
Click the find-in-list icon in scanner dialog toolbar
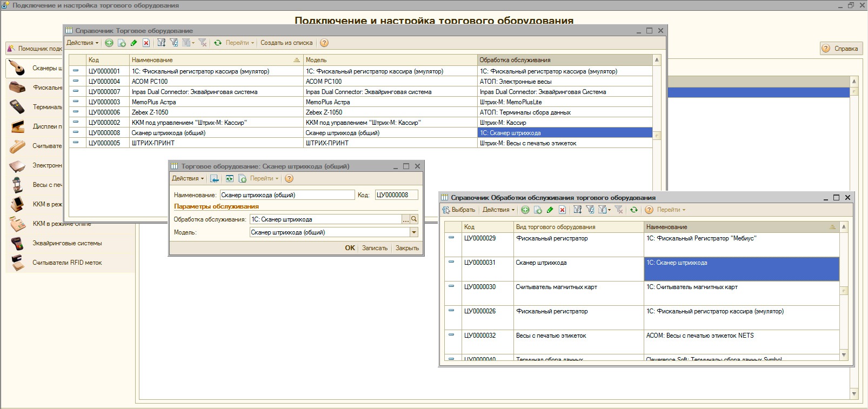215,178
